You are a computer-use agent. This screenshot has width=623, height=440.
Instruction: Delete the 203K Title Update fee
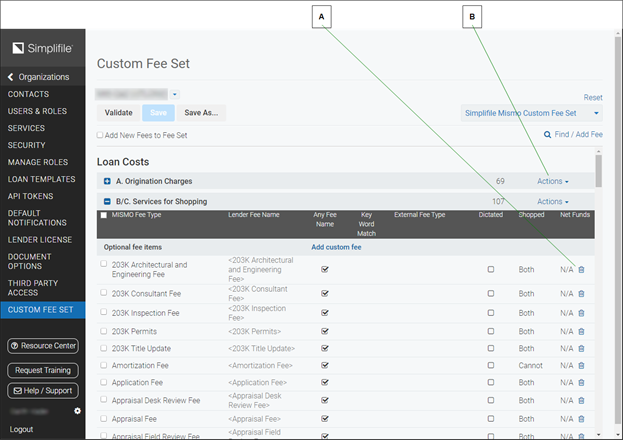(581, 348)
